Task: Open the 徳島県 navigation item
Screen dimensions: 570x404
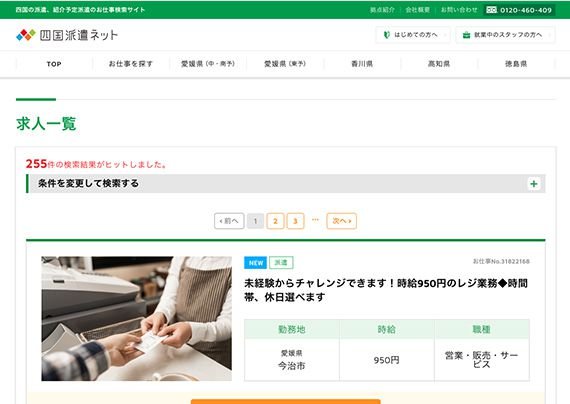Action: pyautogui.click(x=516, y=64)
